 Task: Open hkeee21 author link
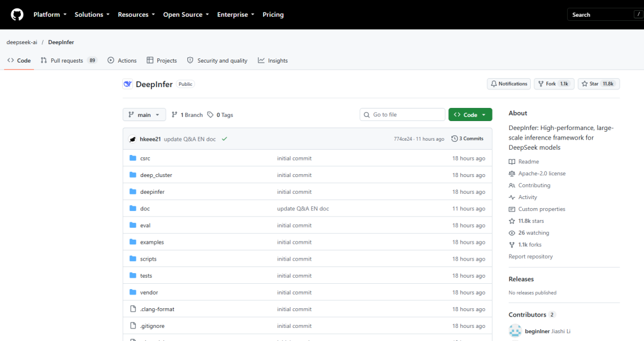[150, 139]
